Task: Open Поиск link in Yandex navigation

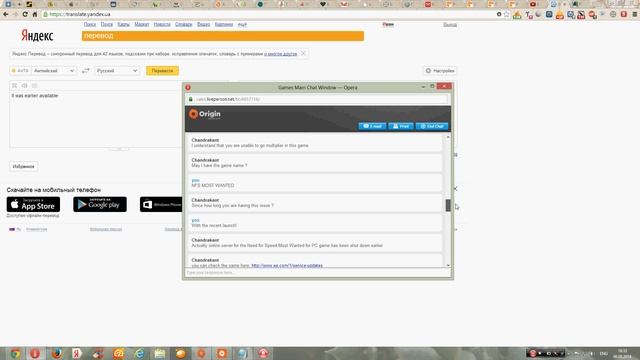Action: coord(90,24)
